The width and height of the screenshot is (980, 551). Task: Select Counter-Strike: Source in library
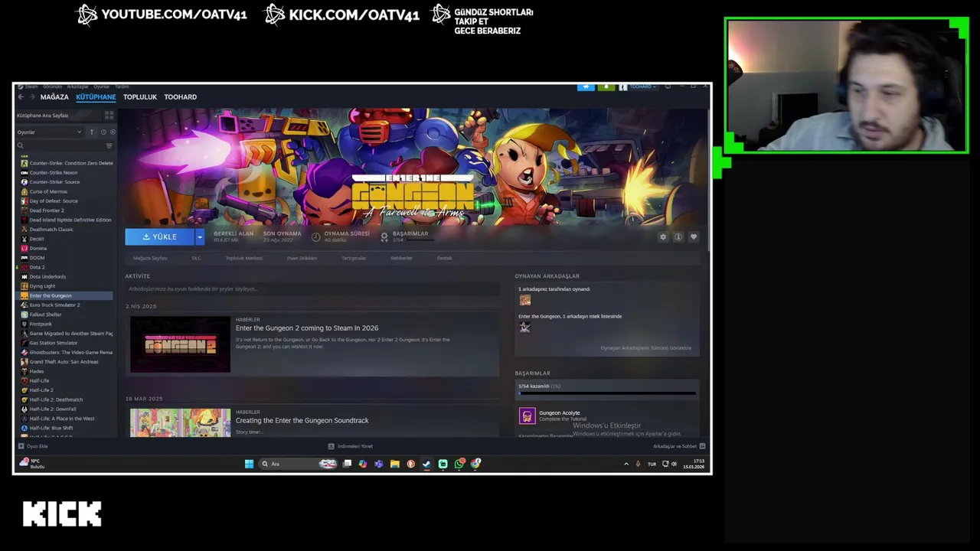pyautogui.click(x=54, y=182)
